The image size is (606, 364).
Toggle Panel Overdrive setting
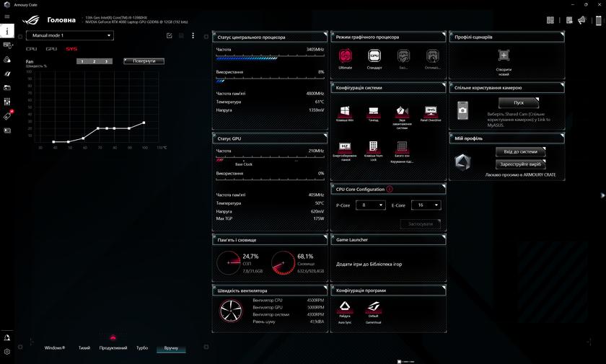click(x=431, y=112)
